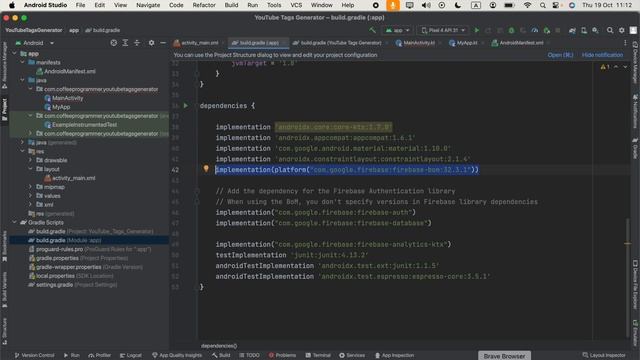Collapse the manifests folder
Viewport: 640px width, 360px height.
click(x=22, y=62)
